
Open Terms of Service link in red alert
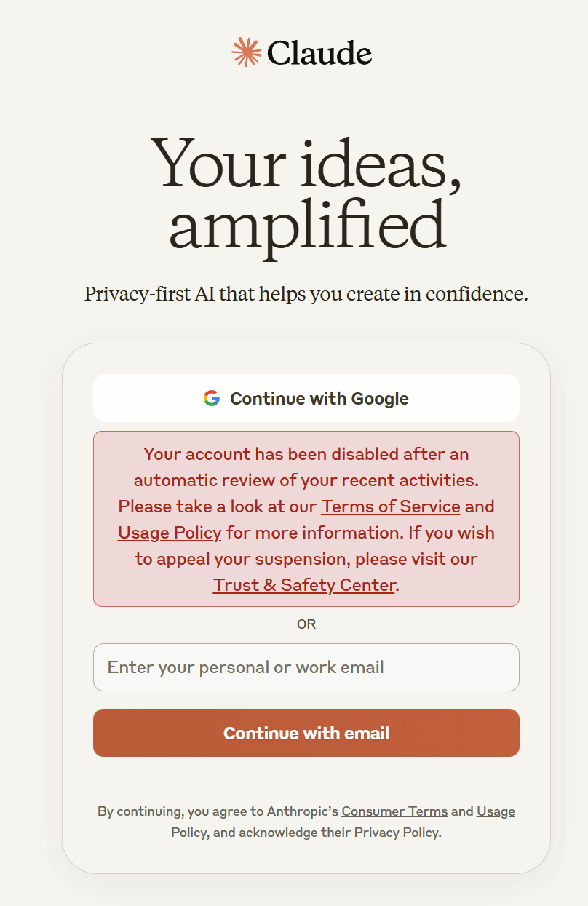[391, 506]
